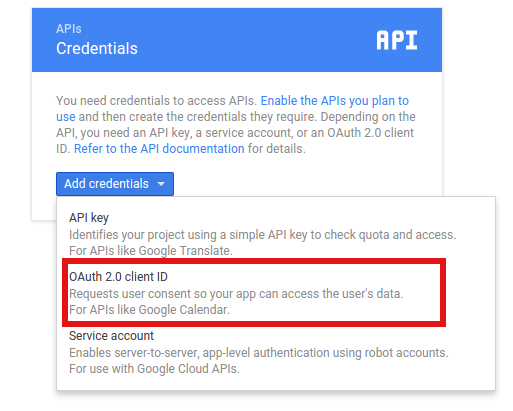Open the 'Enable the APIs you plan to' link
Viewport: 513px width, 411px height.
point(335,101)
